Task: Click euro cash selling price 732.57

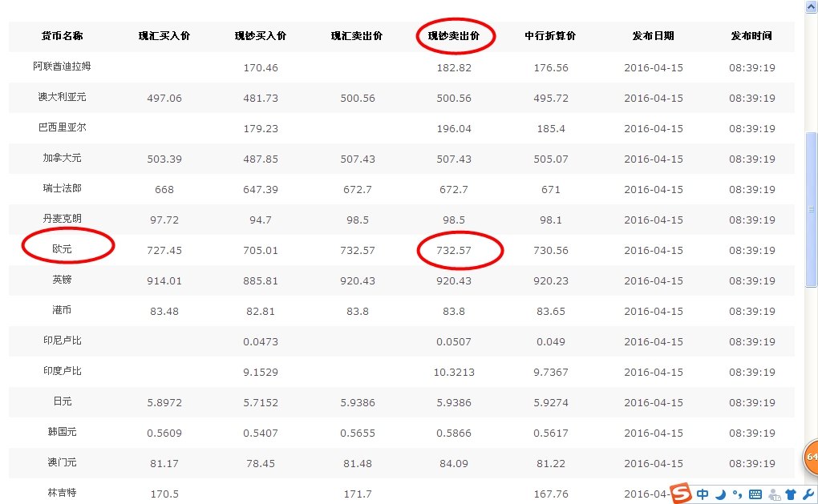Action: click(x=454, y=251)
